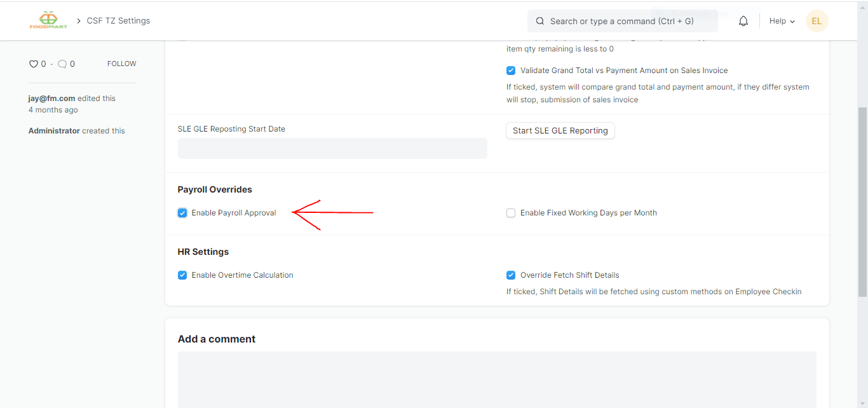The width and height of the screenshot is (868, 408).
Task: Click the breadcrumb chevron separator
Action: pos(79,21)
